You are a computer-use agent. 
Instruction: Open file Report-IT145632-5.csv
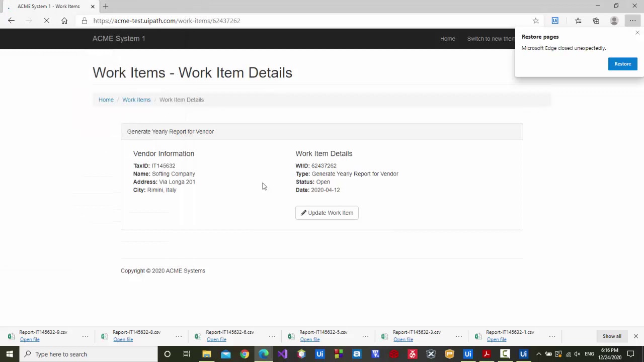coord(309,339)
